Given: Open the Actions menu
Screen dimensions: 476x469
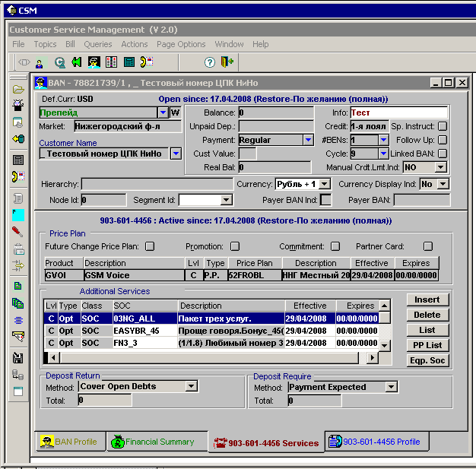Looking at the screenshot, I should tap(135, 44).
